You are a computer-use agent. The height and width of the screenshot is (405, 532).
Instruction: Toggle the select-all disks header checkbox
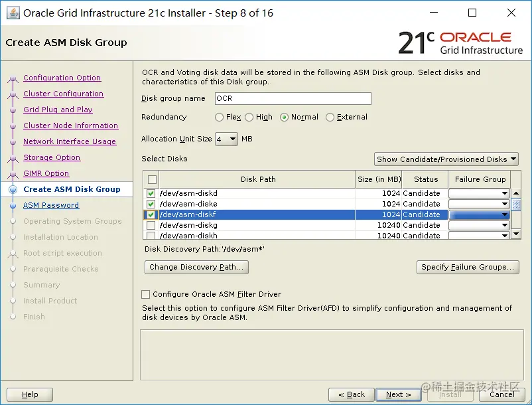(152, 179)
